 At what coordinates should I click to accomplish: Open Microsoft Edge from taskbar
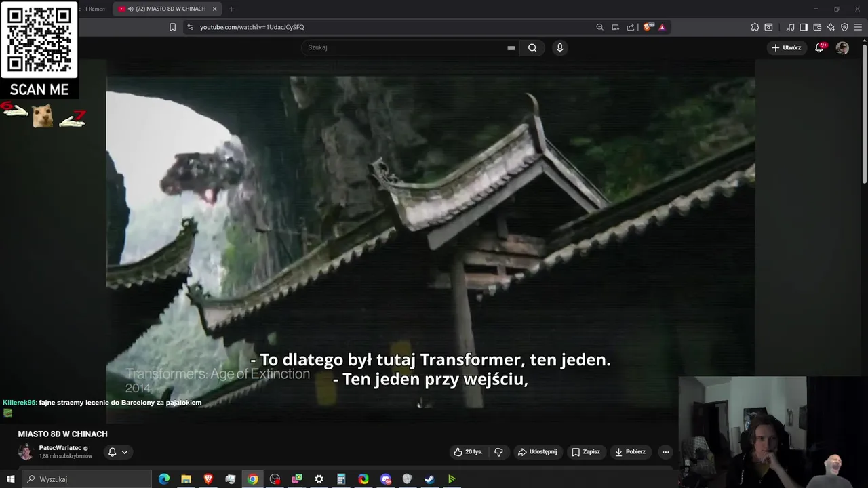point(164,479)
